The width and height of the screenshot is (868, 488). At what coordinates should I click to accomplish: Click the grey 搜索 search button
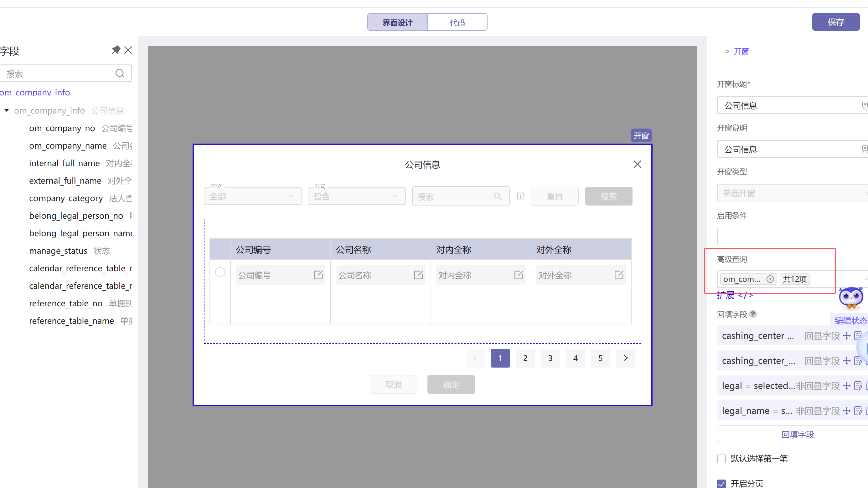point(608,196)
